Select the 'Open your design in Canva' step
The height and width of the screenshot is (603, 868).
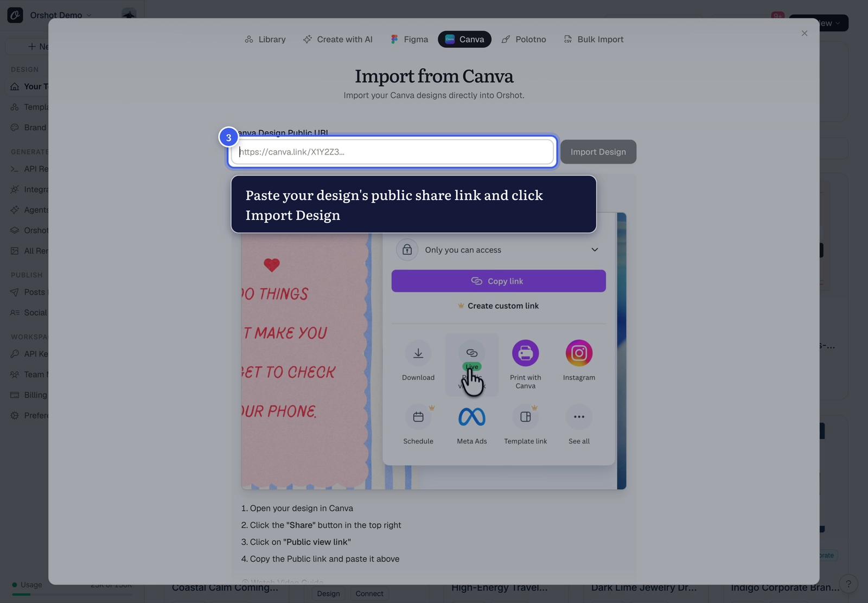point(297,509)
